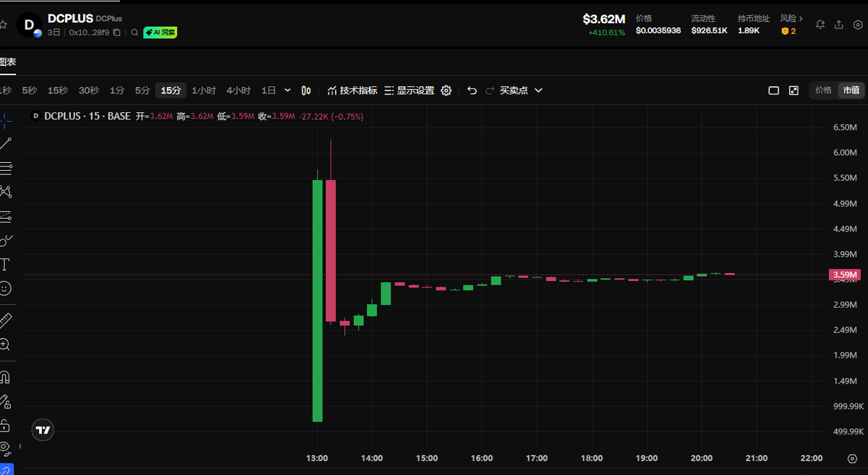Copy the contract address 0x10...28f9
Viewport: 868px width, 475px height.
click(116, 33)
